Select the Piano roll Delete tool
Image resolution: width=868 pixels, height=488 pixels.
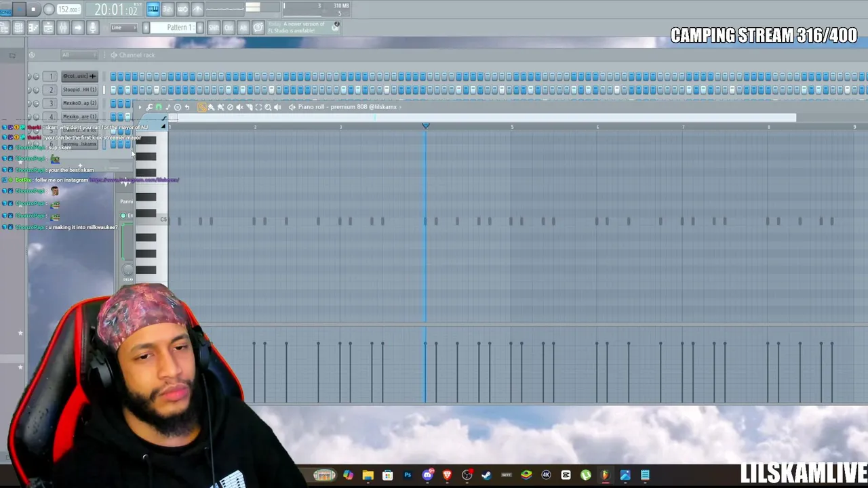pos(230,107)
